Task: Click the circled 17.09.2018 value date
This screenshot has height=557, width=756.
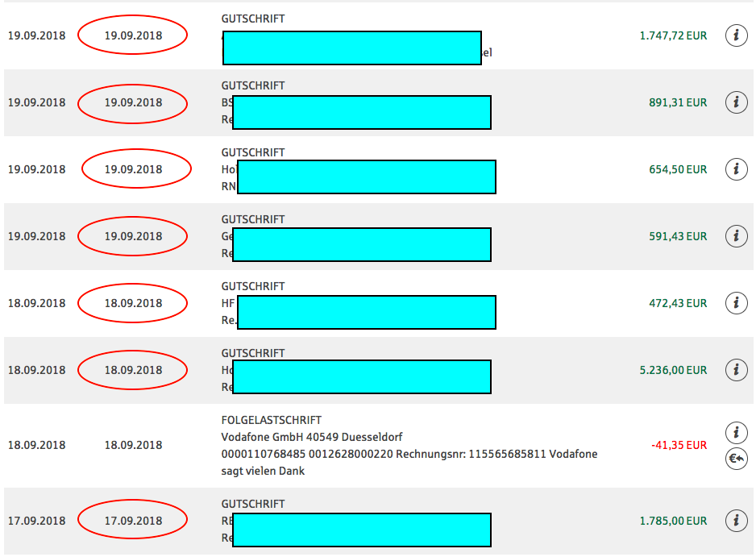Action: point(133,521)
